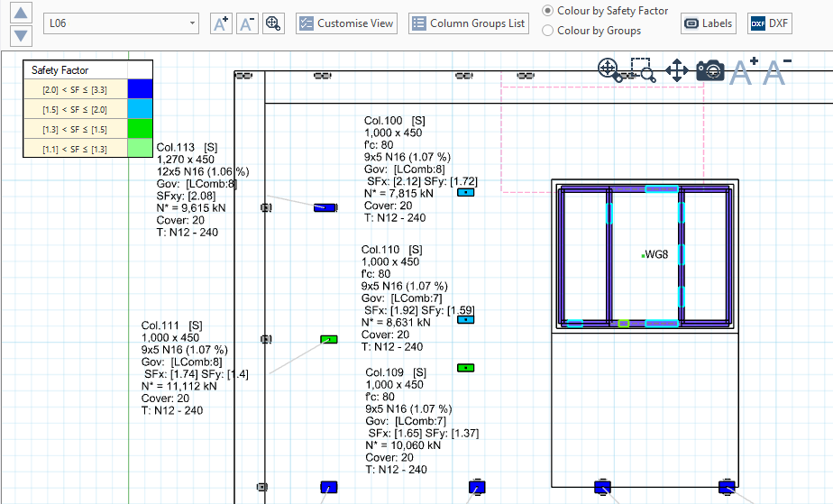The image size is (833, 504).
Task: Increase text size in toolbar
Action: click(x=221, y=24)
